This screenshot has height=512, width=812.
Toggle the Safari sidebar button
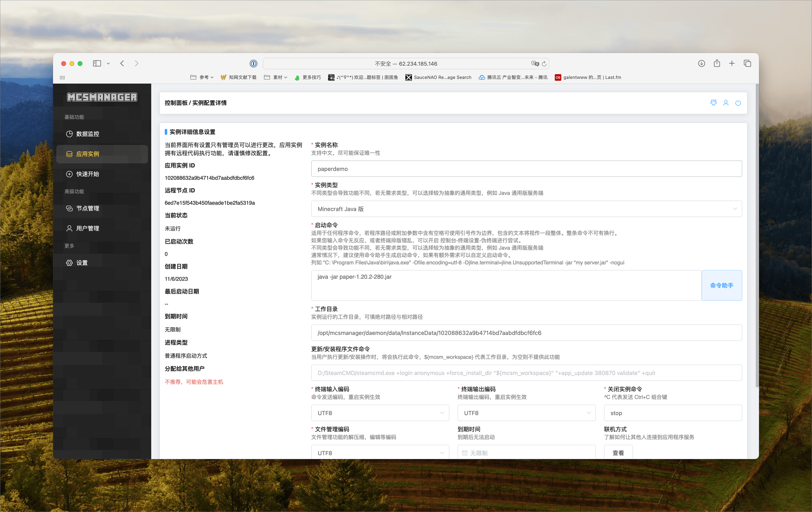(97, 63)
